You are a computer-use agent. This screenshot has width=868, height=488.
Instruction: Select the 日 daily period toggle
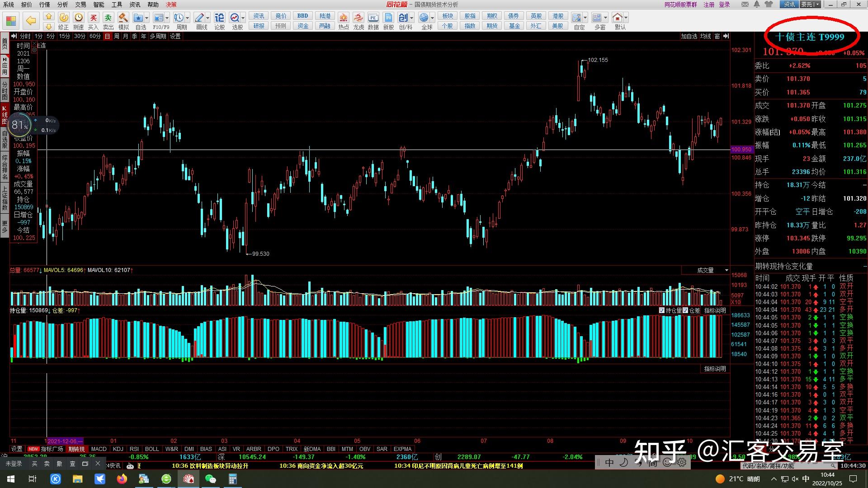click(x=107, y=36)
